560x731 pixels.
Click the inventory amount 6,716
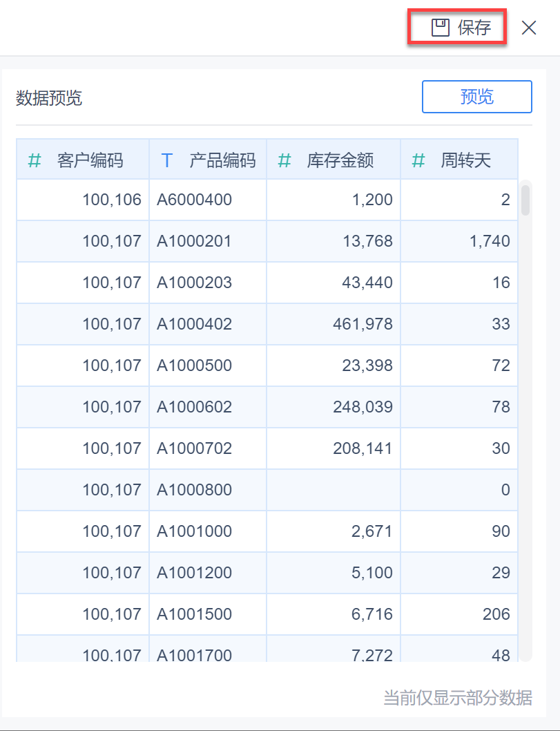point(334,614)
